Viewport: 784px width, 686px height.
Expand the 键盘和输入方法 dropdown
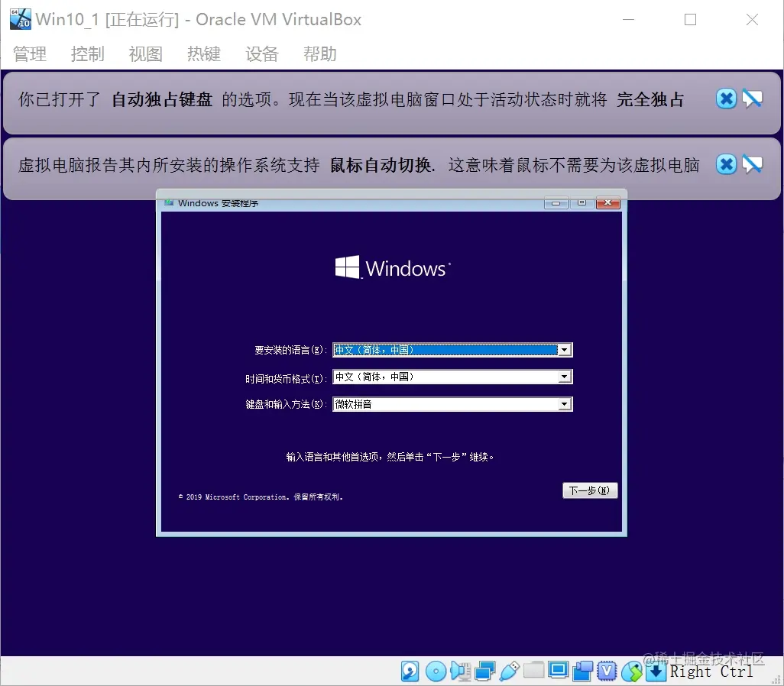[565, 404]
